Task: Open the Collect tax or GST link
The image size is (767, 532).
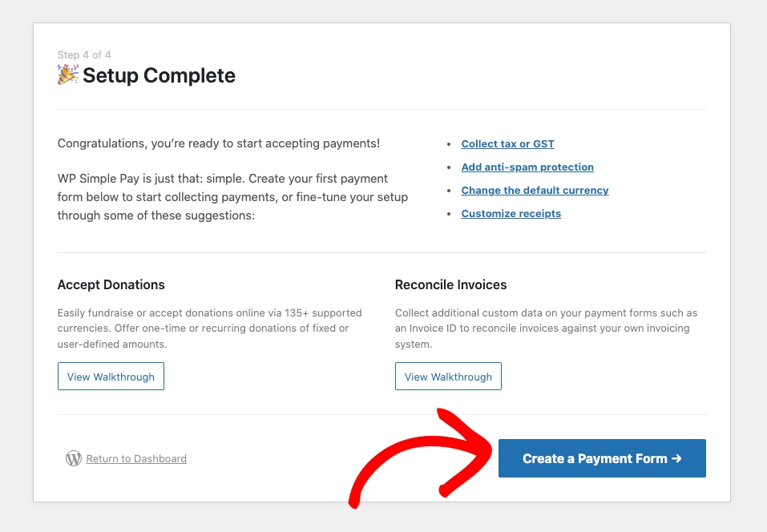Action: (507, 144)
